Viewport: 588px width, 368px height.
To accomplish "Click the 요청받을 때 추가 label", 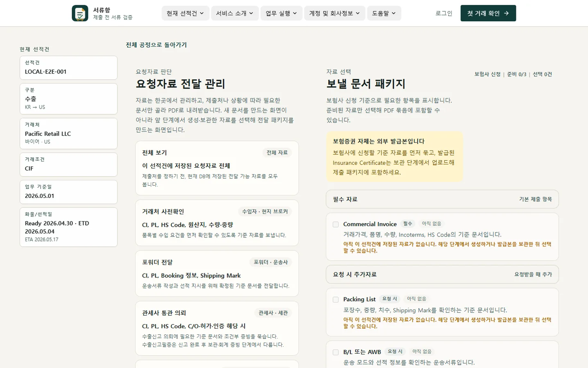I will coord(533,275).
